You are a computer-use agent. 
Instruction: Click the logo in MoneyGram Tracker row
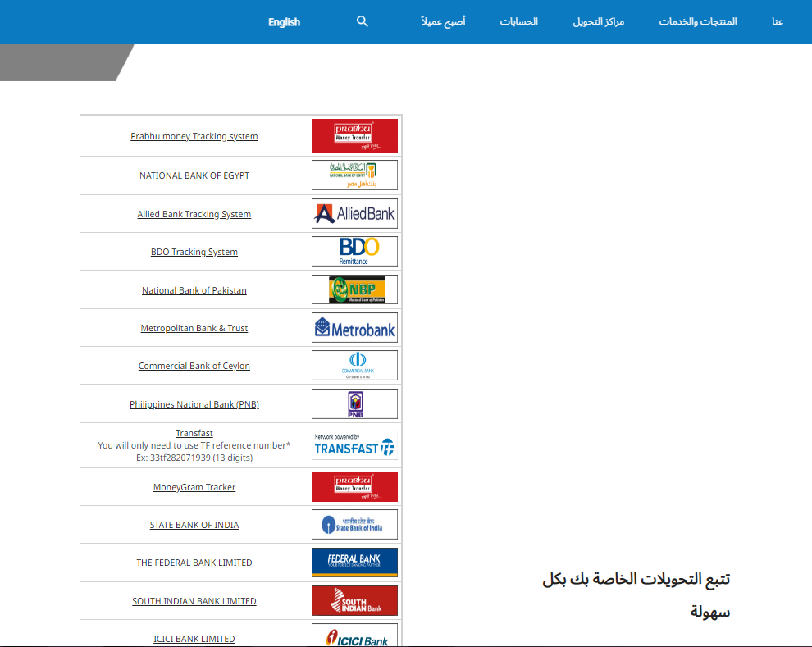pos(354,486)
